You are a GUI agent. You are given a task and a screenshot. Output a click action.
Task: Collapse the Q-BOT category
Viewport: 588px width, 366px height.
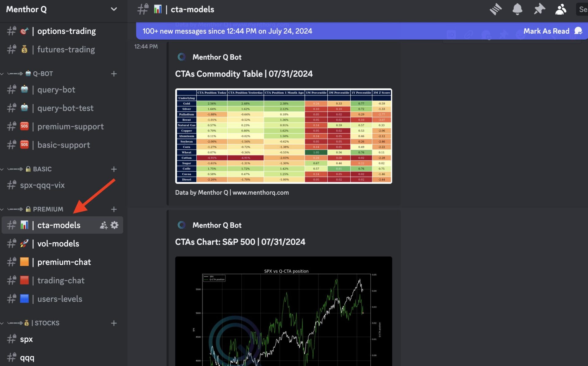pyautogui.click(x=30, y=74)
